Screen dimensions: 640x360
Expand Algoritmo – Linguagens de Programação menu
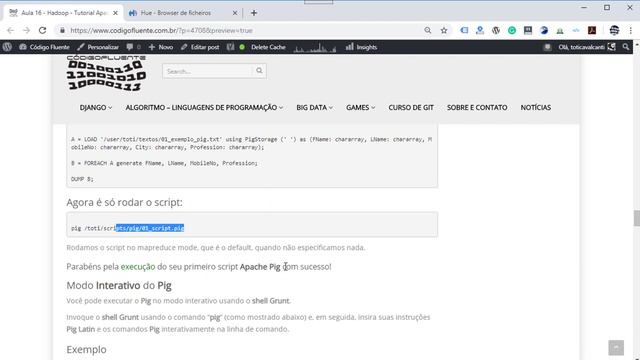pyautogui.click(x=204, y=107)
